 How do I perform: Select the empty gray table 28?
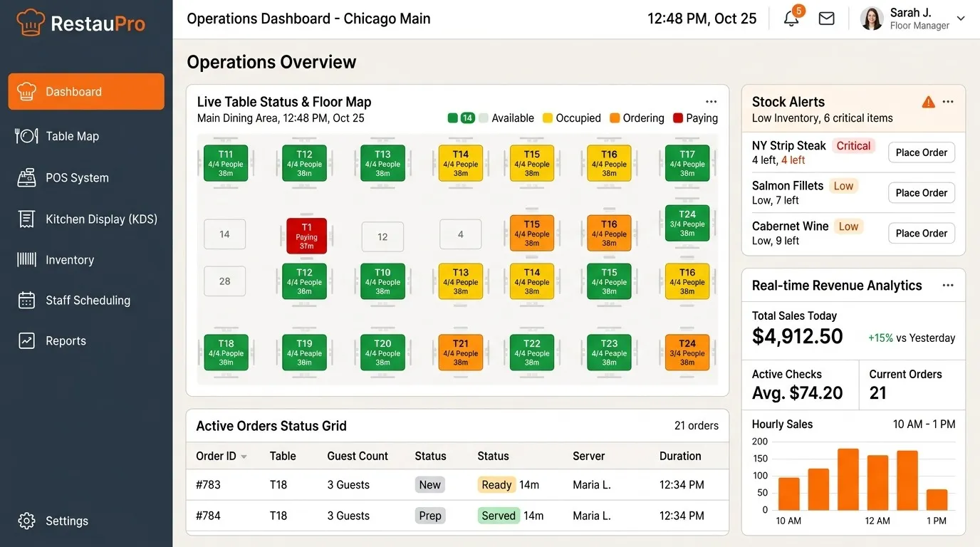point(224,281)
